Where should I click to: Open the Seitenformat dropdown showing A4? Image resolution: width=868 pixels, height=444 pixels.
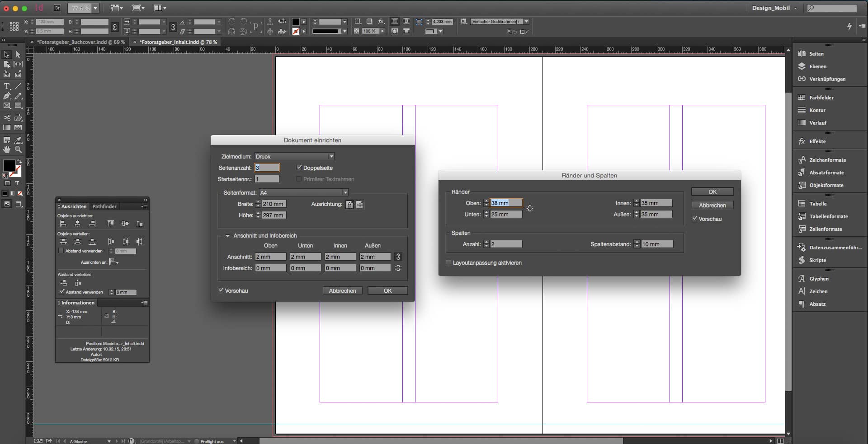pyautogui.click(x=345, y=192)
